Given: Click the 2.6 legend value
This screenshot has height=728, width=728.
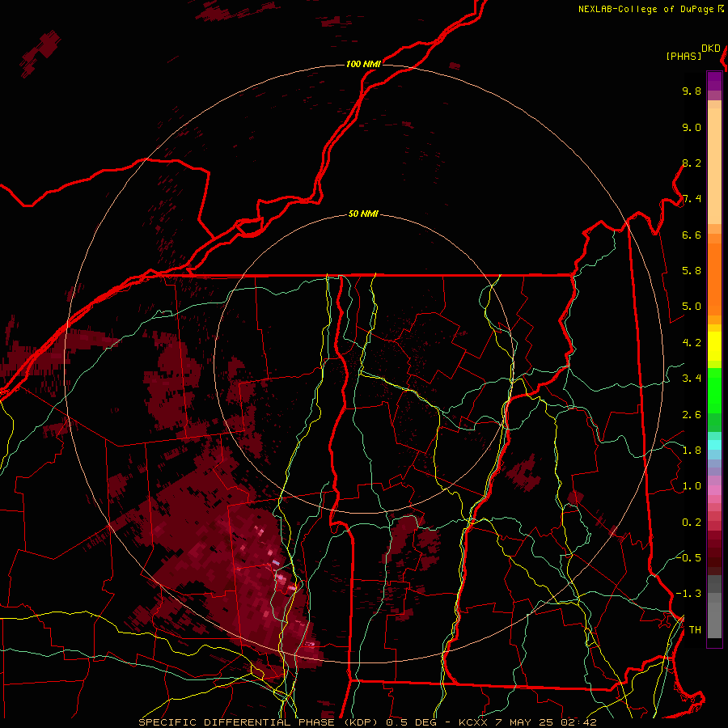Looking at the screenshot, I should click(692, 415).
